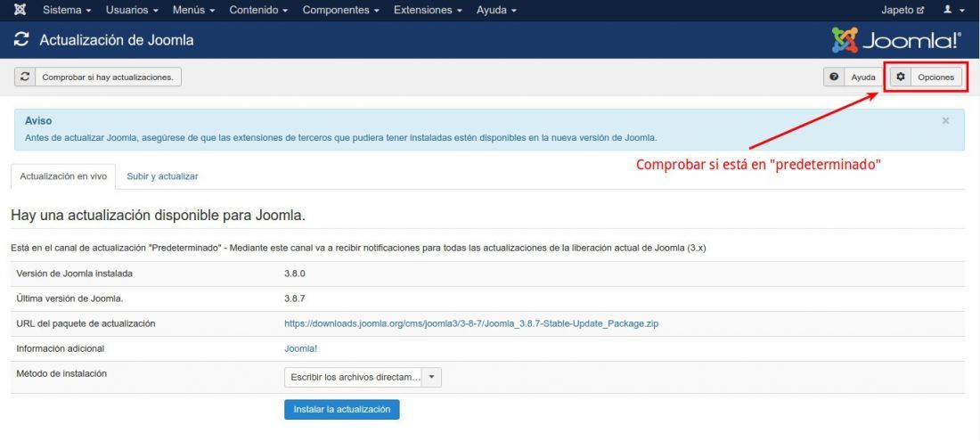Image resolution: width=980 pixels, height=441 pixels.
Task: Open the Contenido menu
Action: click(258, 10)
